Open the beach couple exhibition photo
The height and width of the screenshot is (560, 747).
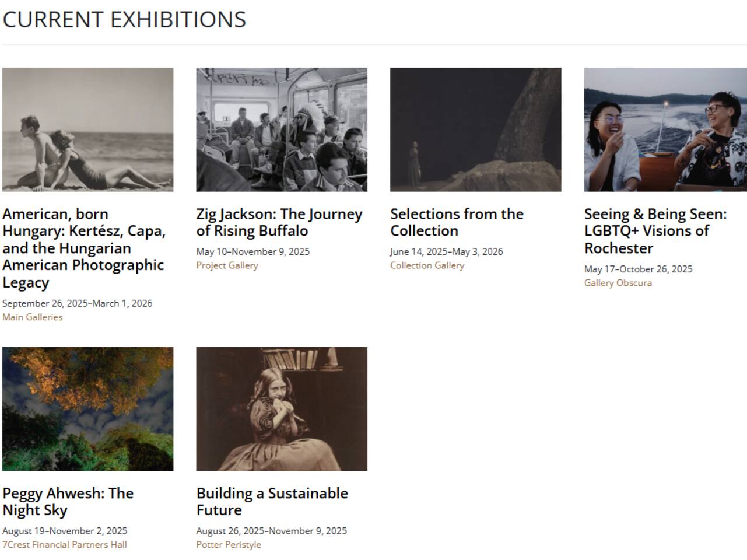pos(87,129)
